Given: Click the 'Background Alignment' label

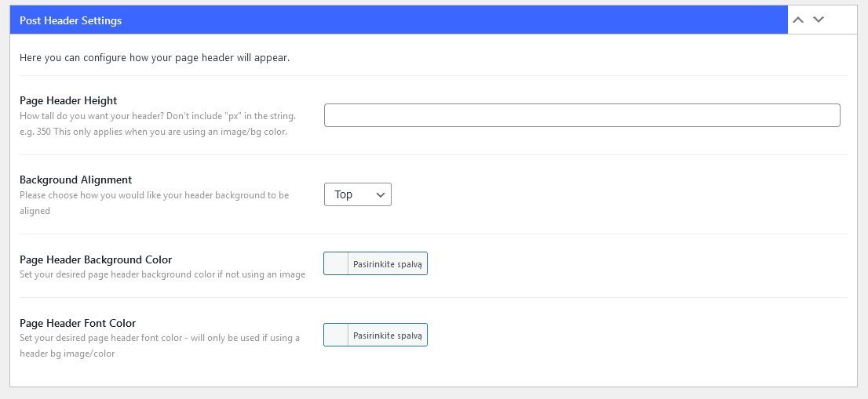Looking at the screenshot, I should 76,180.
